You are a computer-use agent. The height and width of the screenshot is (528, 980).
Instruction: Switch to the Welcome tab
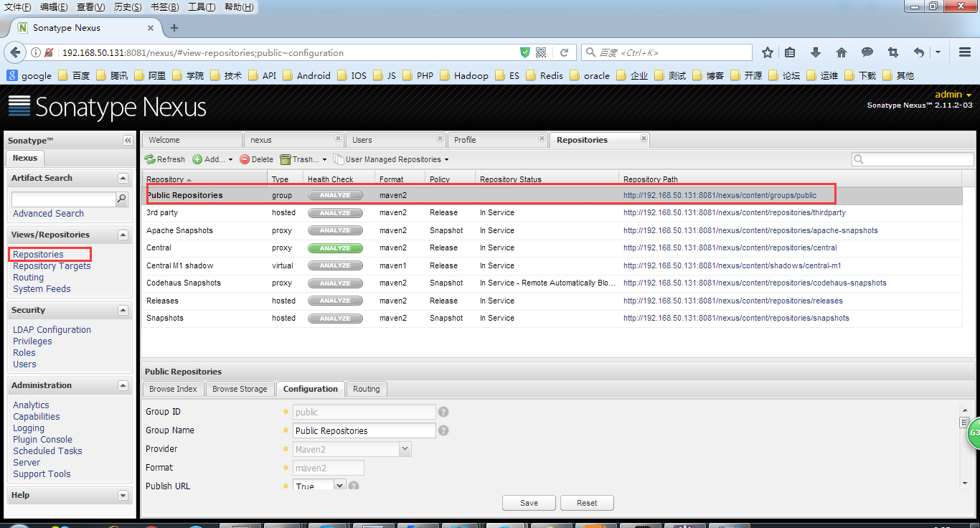[x=192, y=140]
